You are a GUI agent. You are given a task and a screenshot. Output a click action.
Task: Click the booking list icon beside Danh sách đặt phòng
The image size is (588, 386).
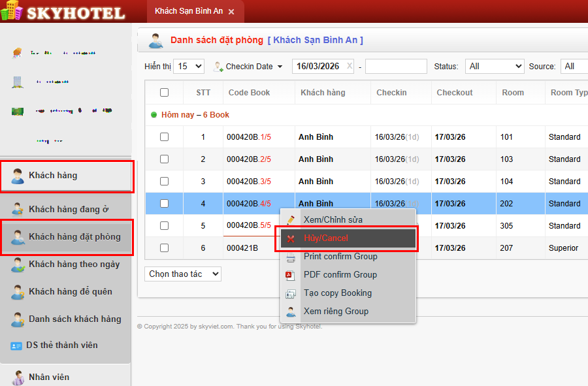(155, 40)
